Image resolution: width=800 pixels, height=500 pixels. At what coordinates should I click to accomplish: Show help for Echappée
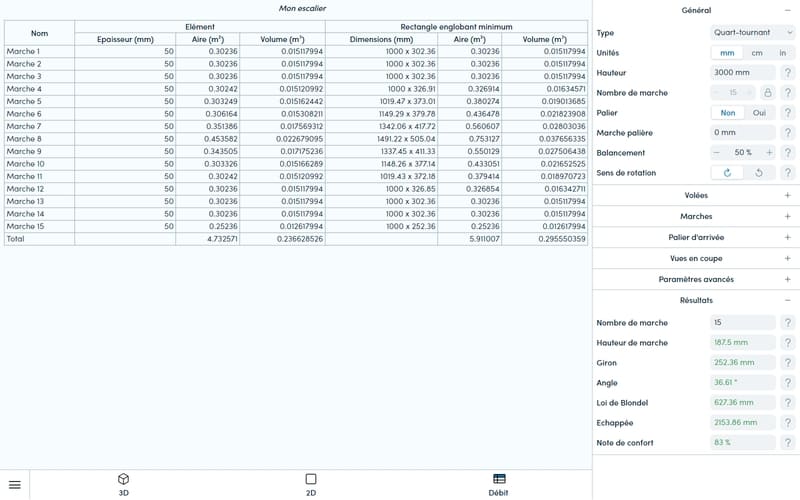[788, 422]
